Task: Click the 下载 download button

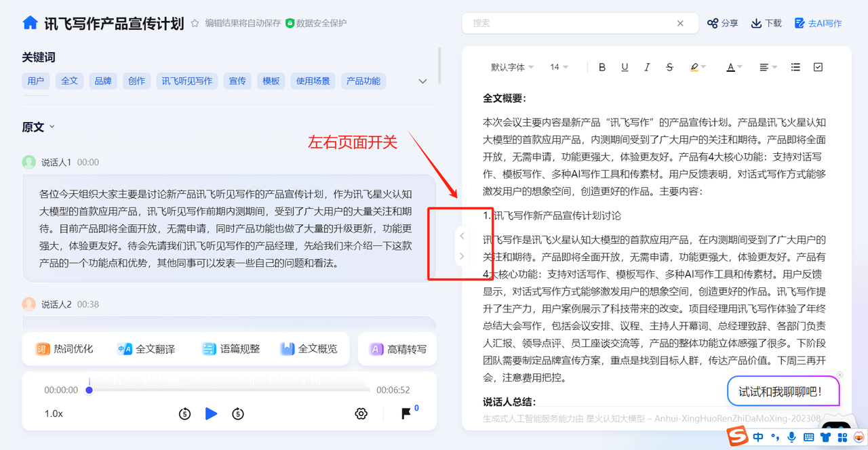Action: (x=766, y=23)
